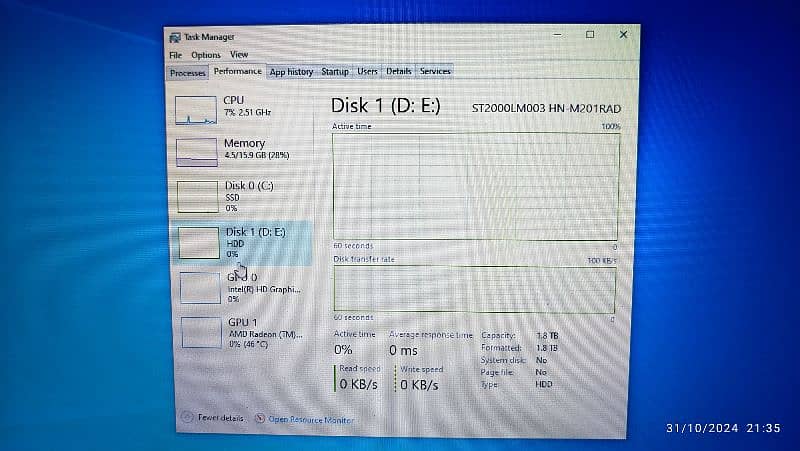Screen dimensions: 800x451
Task: Click inside the Active time graph
Action: point(476,186)
